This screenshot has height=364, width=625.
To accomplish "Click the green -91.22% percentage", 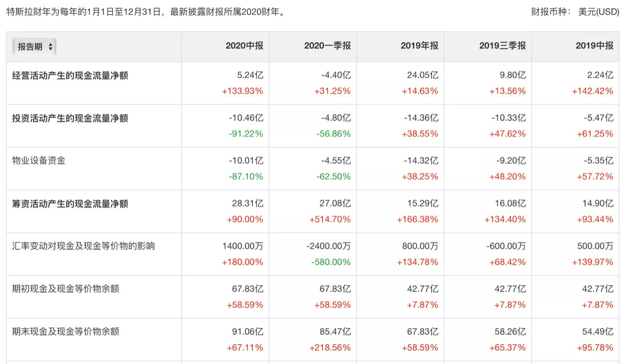I will [x=246, y=134].
